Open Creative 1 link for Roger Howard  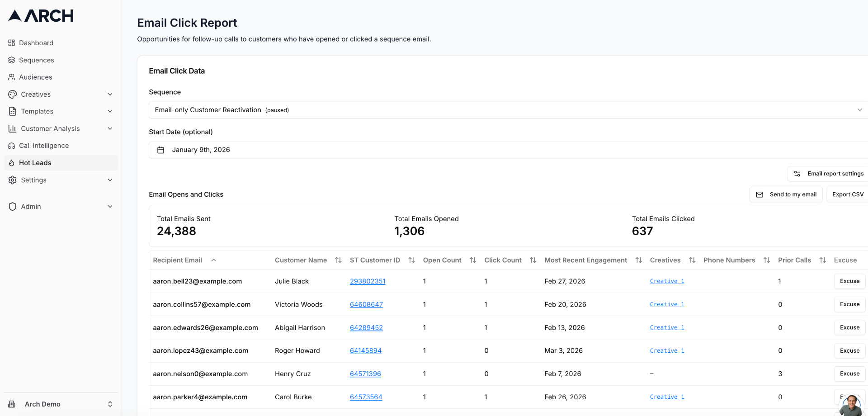tap(667, 350)
